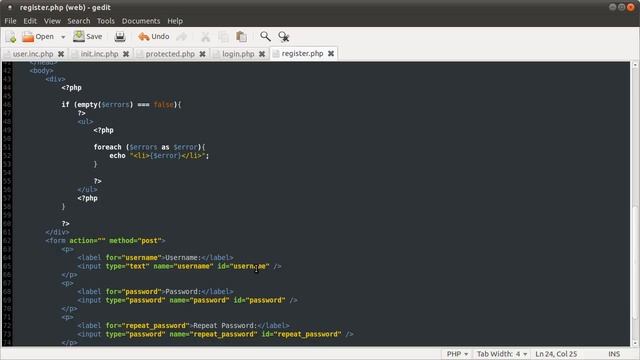Save the current file
The height and width of the screenshot is (360, 640).
click(x=88, y=37)
